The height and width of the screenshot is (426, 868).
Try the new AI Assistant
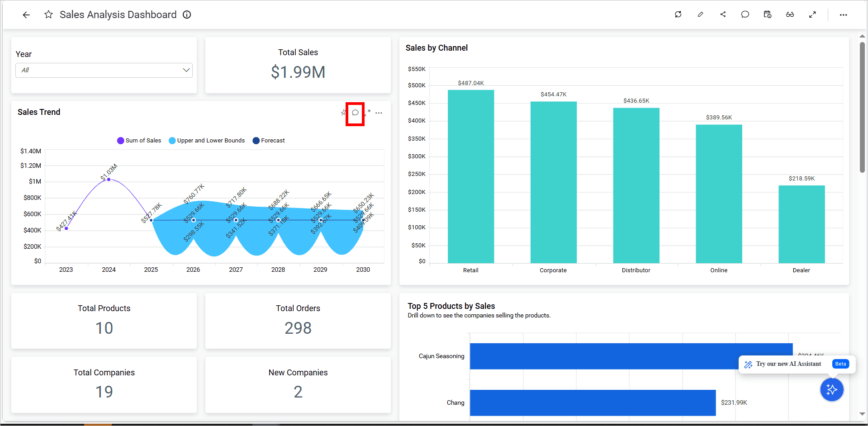[x=832, y=389]
